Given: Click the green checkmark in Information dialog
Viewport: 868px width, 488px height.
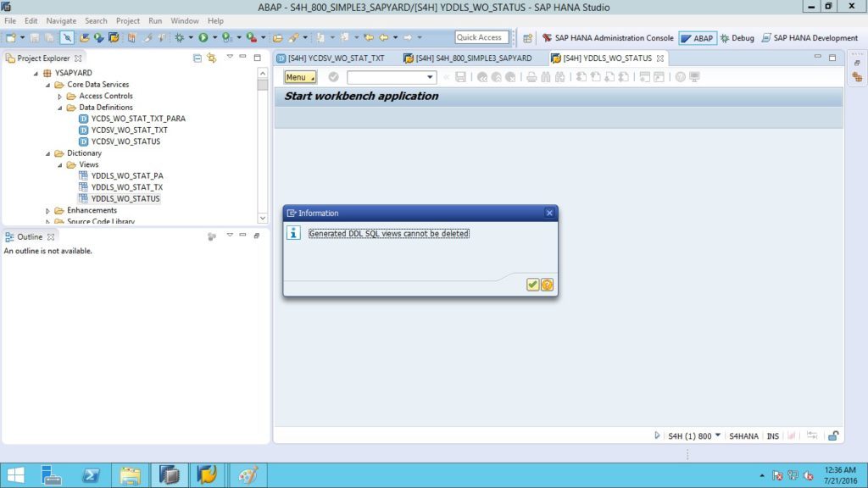Looking at the screenshot, I should (532, 285).
